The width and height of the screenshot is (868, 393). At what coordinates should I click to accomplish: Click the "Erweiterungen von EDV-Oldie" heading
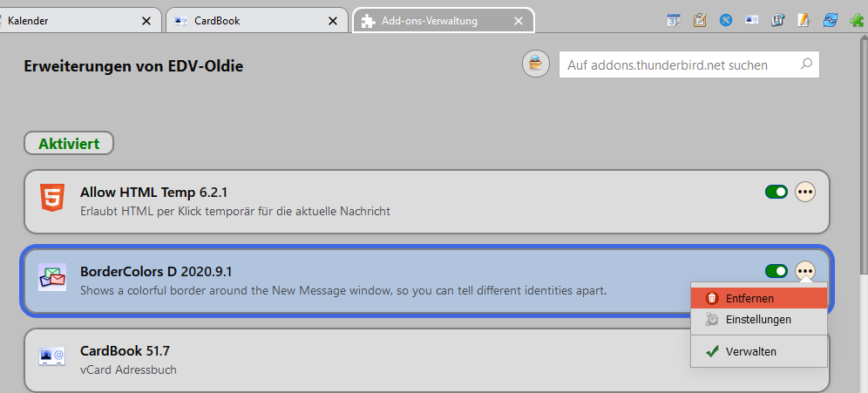pos(133,66)
